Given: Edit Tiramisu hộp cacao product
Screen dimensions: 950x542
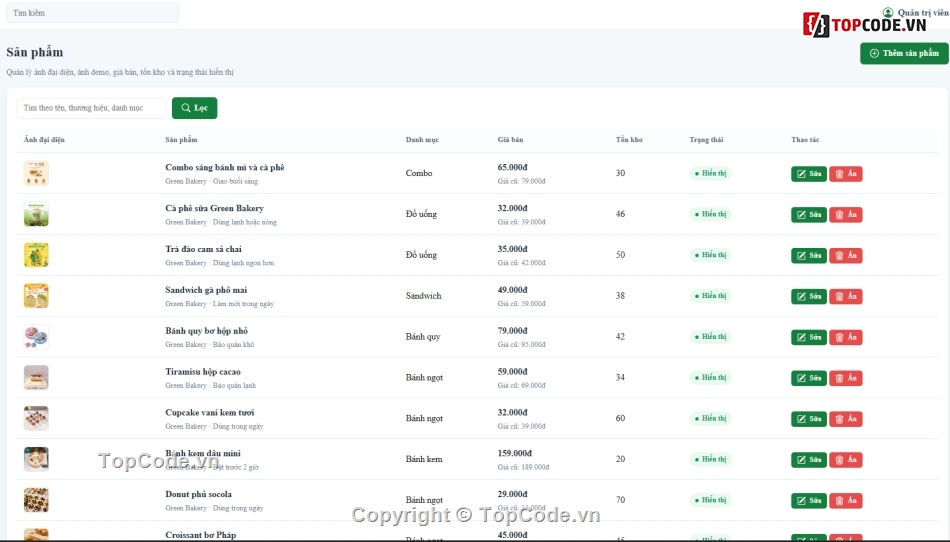Looking at the screenshot, I should [808, 378].
